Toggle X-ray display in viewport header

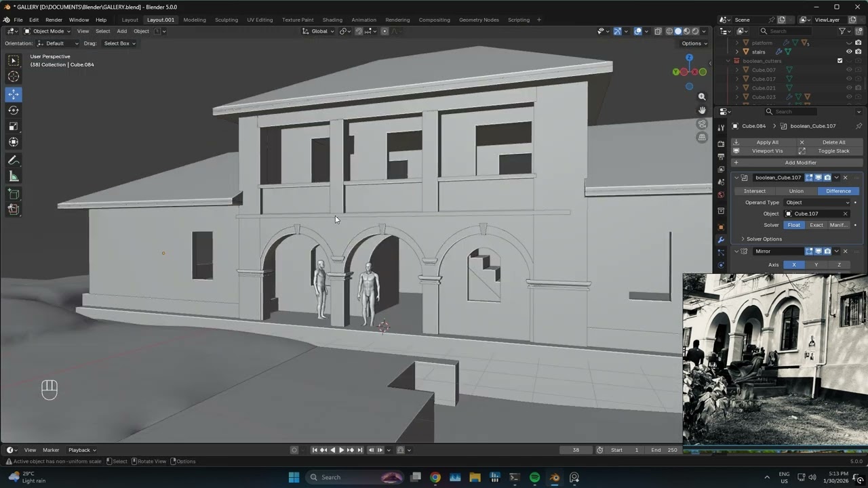pyautogui.click(x=657, y=31)
